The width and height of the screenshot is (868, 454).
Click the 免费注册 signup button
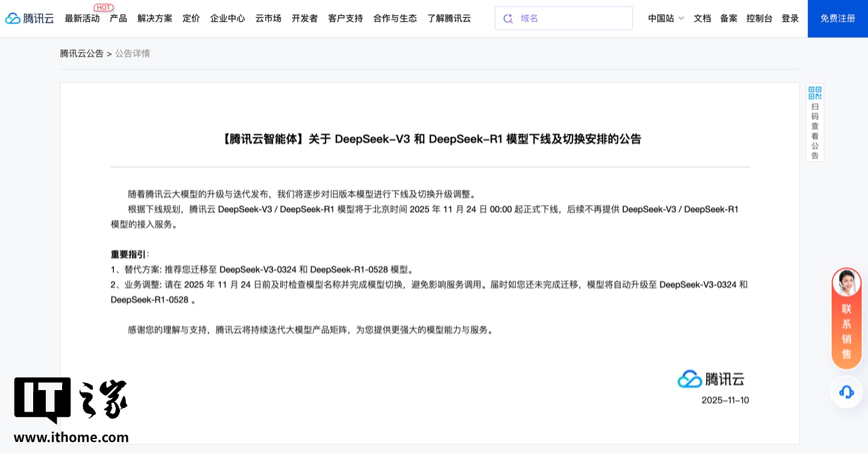(x=838, y=18)
